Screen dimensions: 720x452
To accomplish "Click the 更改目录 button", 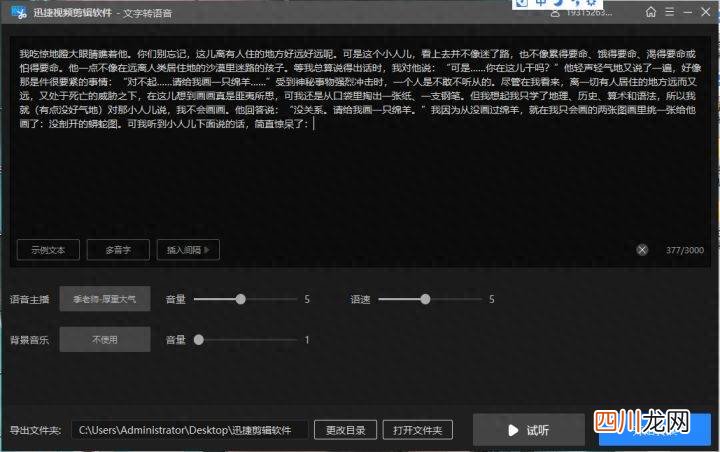I will click(x=345, y=430).
